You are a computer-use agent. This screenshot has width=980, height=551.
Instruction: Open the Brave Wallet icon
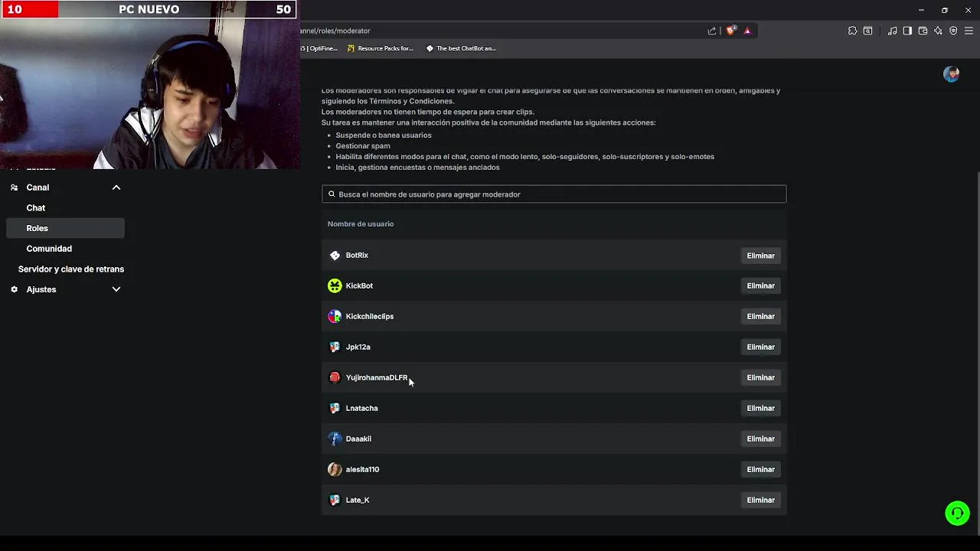[x=923, y=31]
